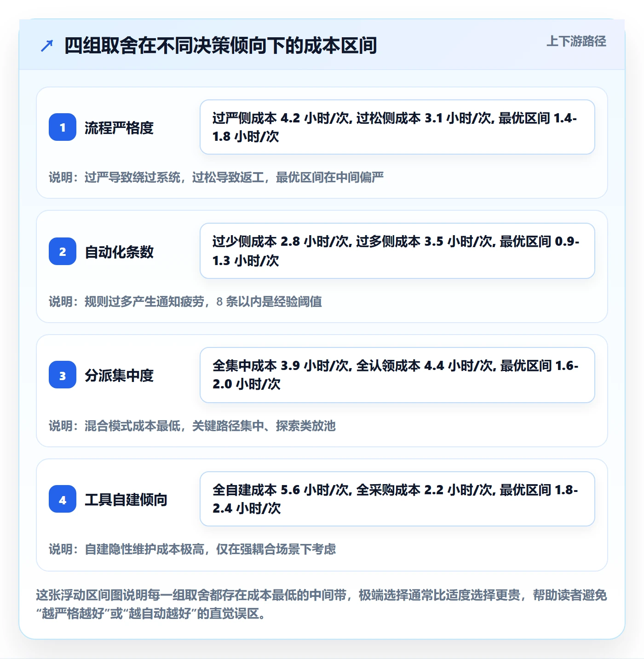Click the 流程严格度 row label
The height and width of the screenshot is (659, 644).
[119, 127]
